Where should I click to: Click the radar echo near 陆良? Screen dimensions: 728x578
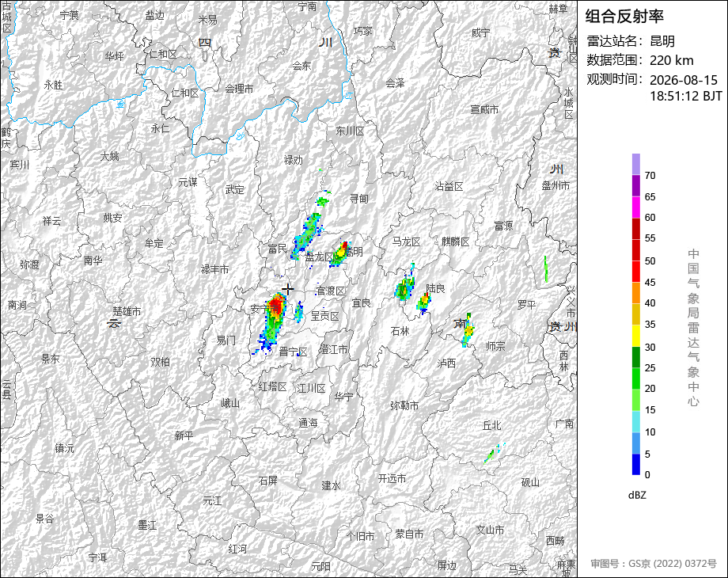pos(424,303)
